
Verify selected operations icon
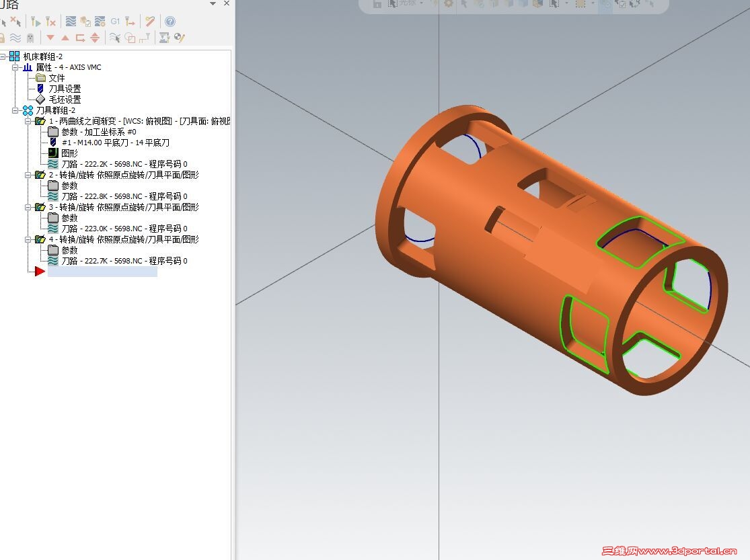tap(85, 22)
